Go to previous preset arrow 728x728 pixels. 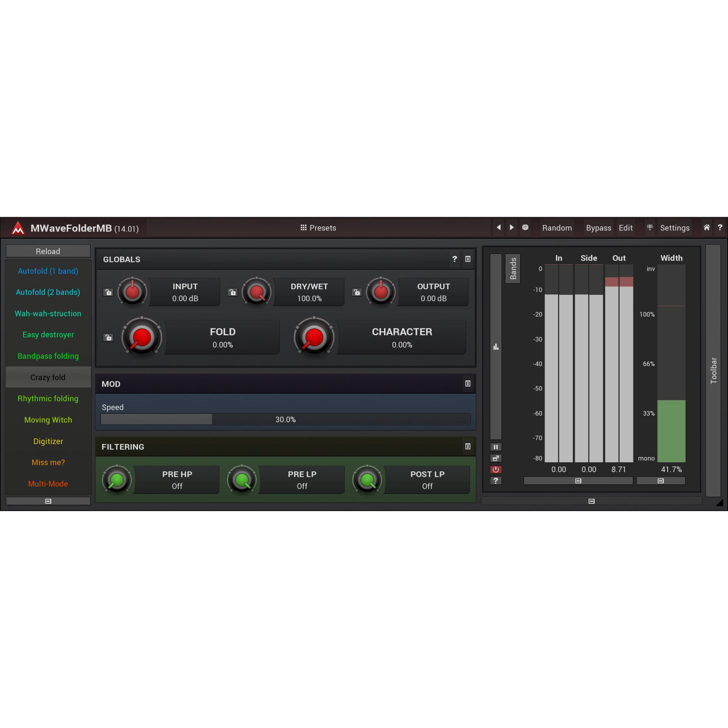point(499,227)
